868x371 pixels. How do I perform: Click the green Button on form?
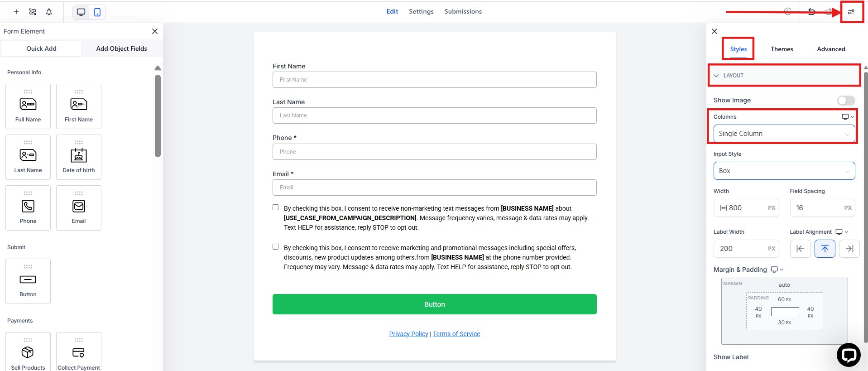[x=434, y=304]
